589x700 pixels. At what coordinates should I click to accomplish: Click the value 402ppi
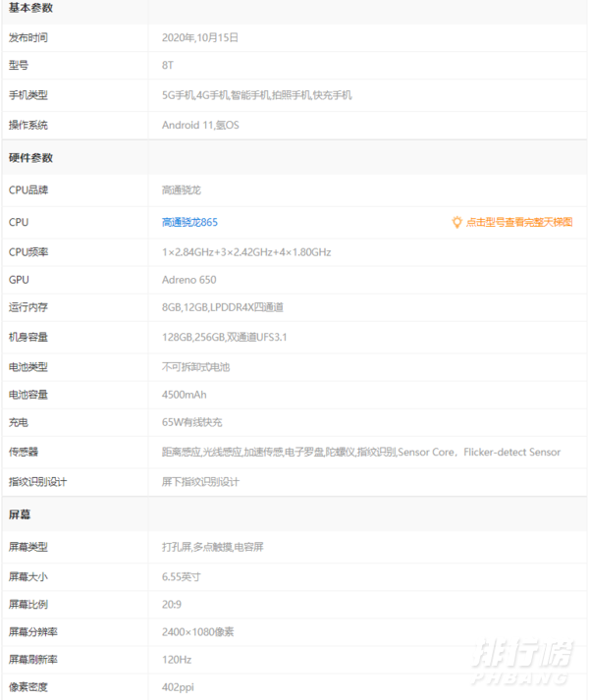click(x=178, y=687)
